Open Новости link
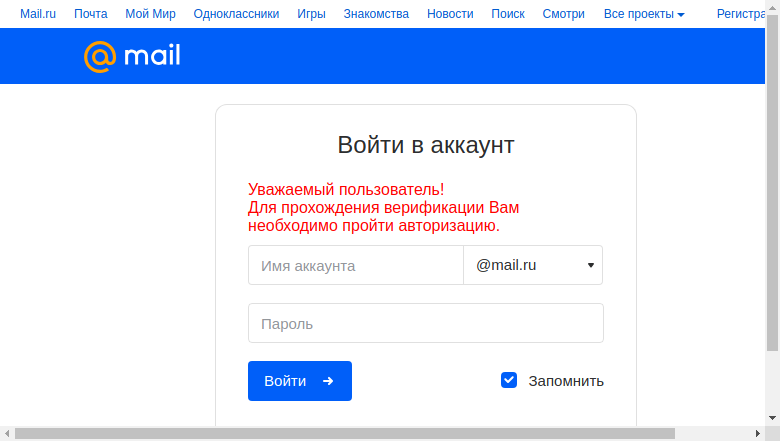The image size is (780, 441). (450, 14)
